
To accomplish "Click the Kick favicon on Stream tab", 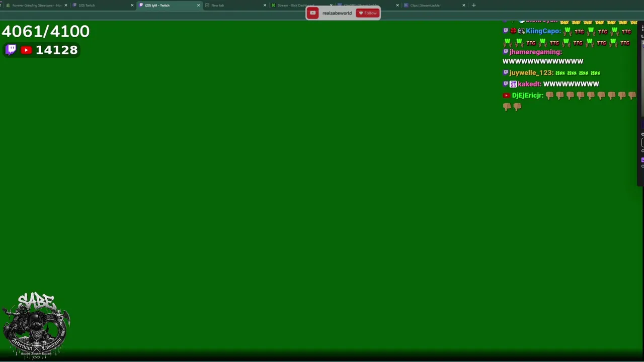I will [x=273, y=5].
